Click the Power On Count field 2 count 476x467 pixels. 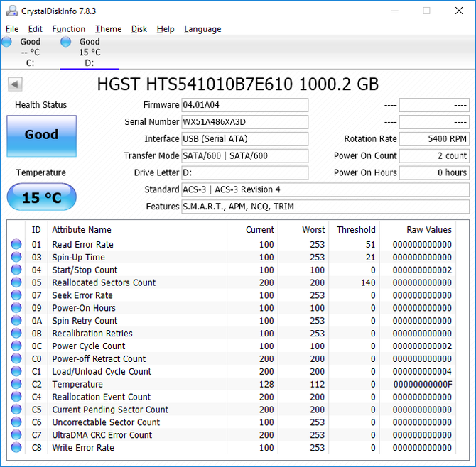tap(434, 156)
